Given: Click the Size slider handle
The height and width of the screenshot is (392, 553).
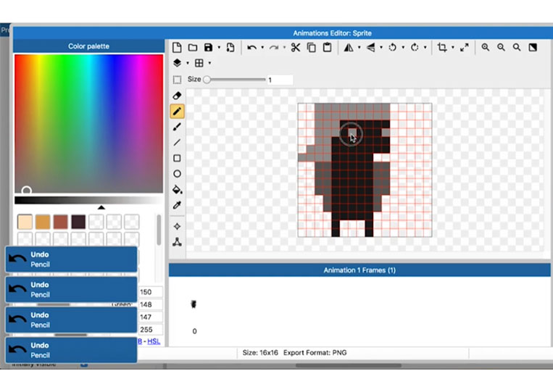Looking at the screenshot, I should [x=207, y=80].
